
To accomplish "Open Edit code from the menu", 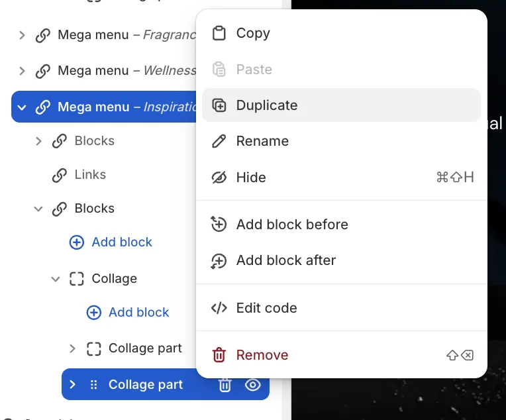I will [x=266, y=308].
